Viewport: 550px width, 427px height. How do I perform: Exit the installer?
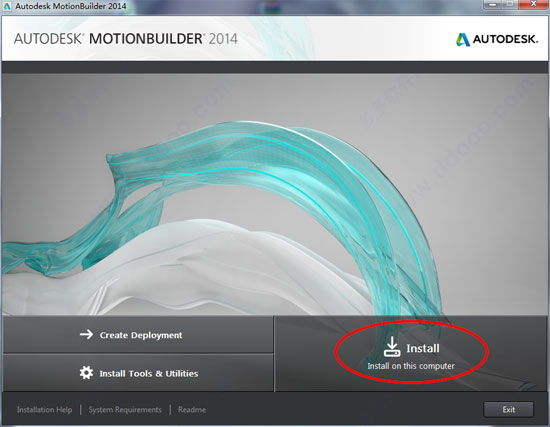tap(509, 409)
